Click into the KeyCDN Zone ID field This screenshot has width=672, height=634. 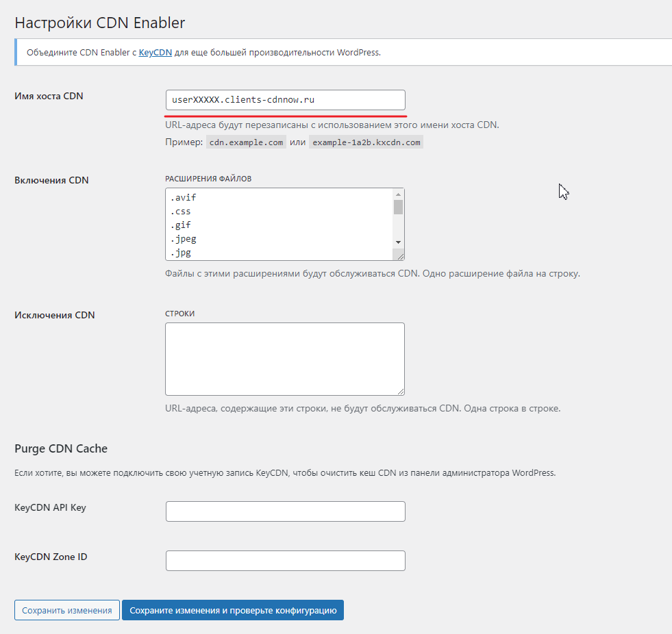click(x=285, y=561)
